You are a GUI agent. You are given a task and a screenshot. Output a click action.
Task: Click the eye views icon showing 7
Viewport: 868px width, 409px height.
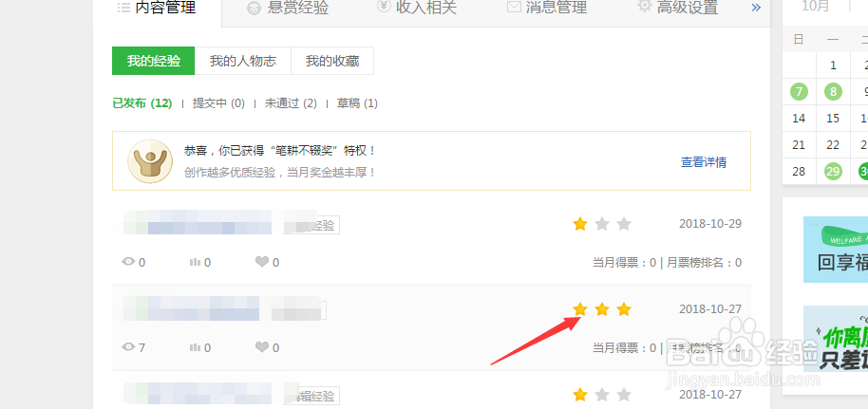128,347
